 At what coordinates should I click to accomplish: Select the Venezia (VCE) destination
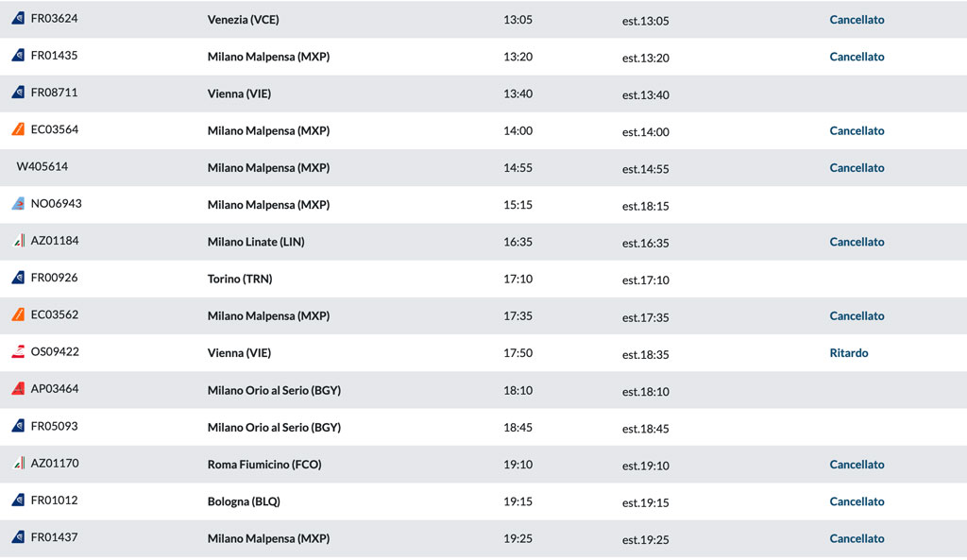click(x=243, y=20)
